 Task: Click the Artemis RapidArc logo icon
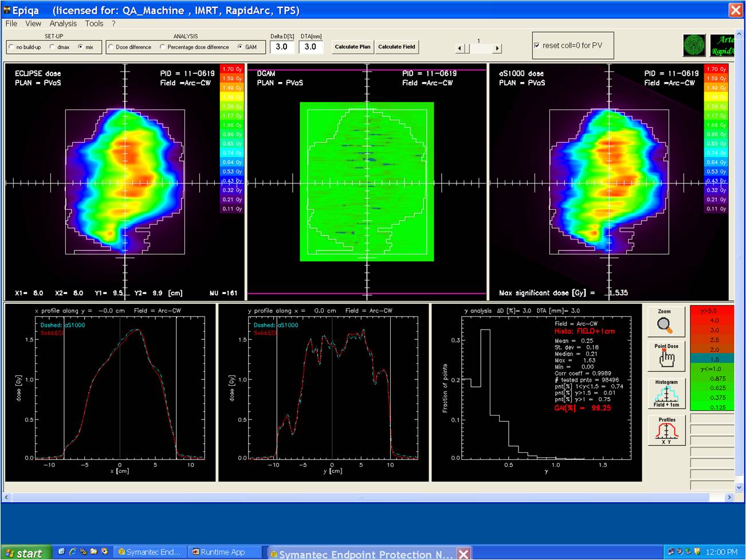(722, 46)
